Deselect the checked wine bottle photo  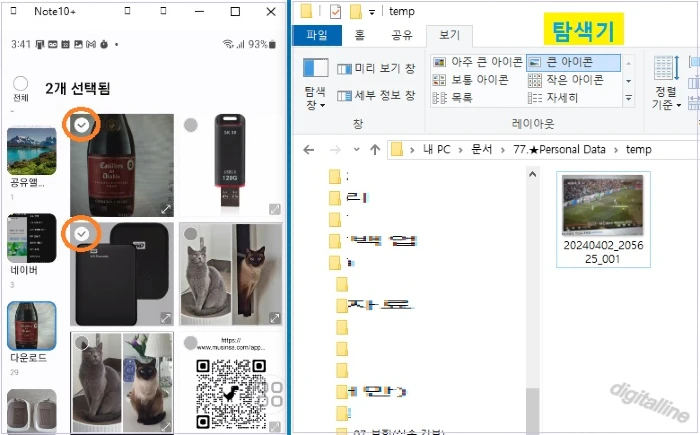pos(82,125)
